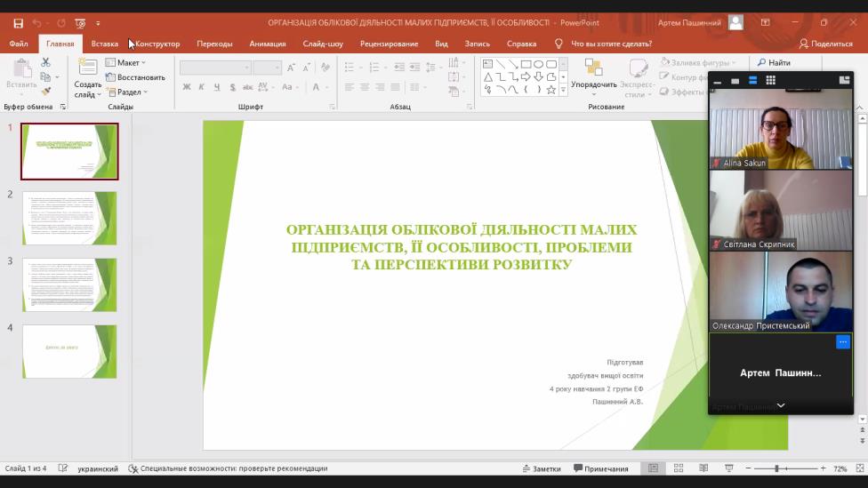Open the File (Файл) tab
The image size is (868, 488).
[x=19, y=44]
